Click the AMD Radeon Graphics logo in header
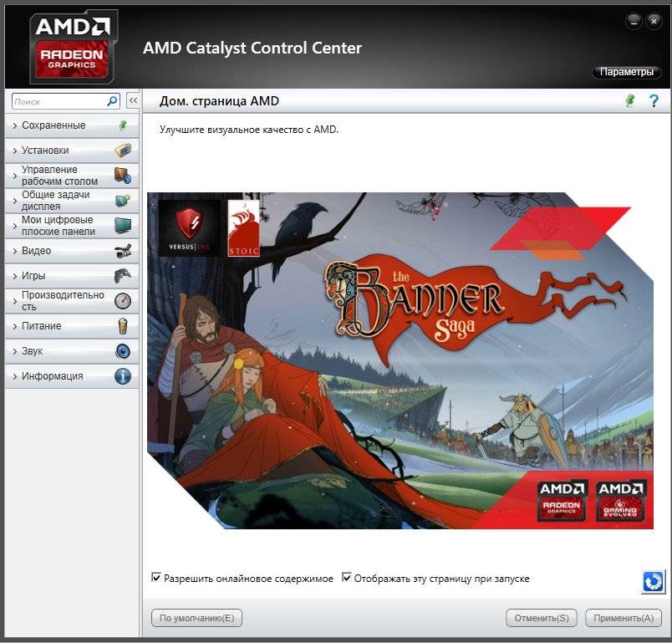672x643 pixels. pyautogui.click(x=73, y=47)
